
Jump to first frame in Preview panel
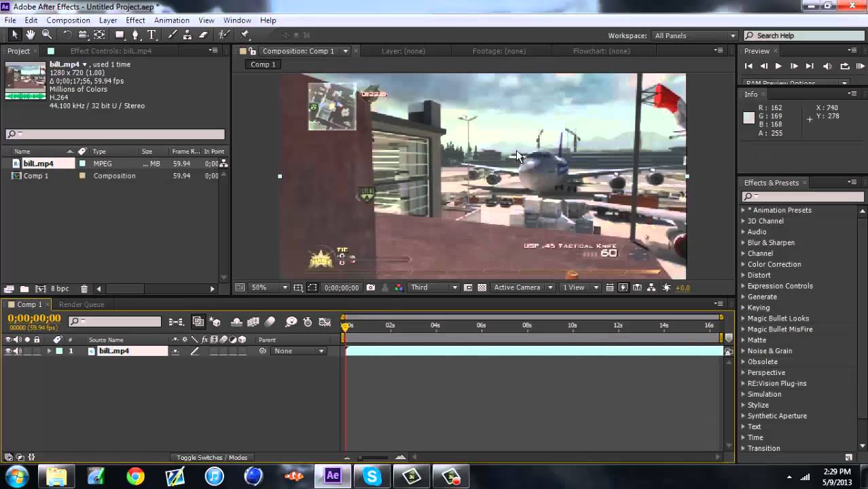pyautogui.click(x=748, y=66)
